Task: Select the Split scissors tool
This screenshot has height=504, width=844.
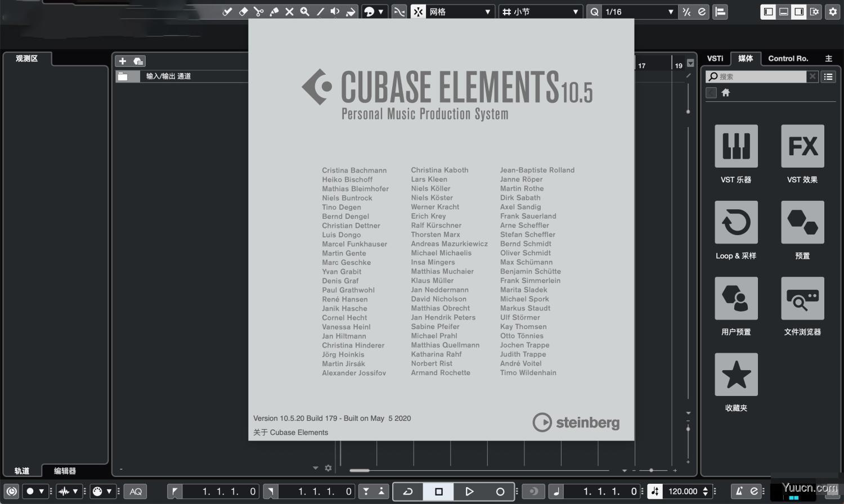Action: [259, 12]
